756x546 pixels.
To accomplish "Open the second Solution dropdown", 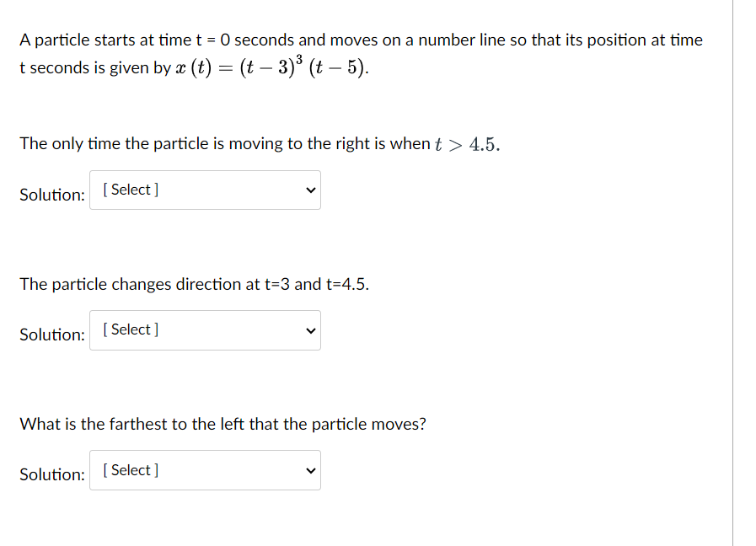I will (205, 329).
